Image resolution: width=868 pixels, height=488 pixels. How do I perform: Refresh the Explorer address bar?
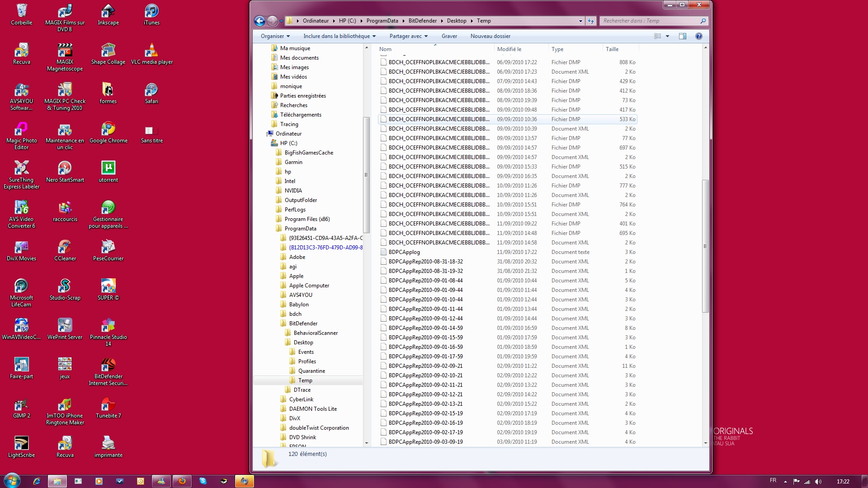tap(591, 21)
